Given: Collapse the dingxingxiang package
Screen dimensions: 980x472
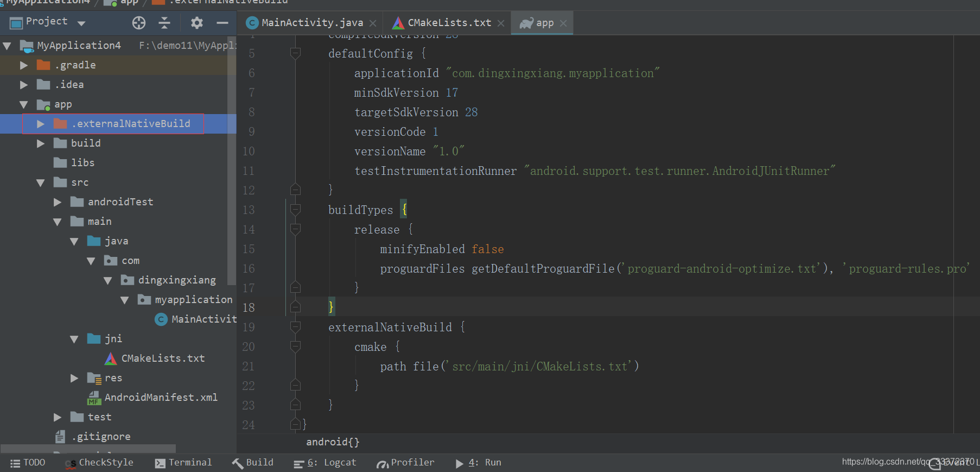Looking at the screenshot, I should pos(108,280).
